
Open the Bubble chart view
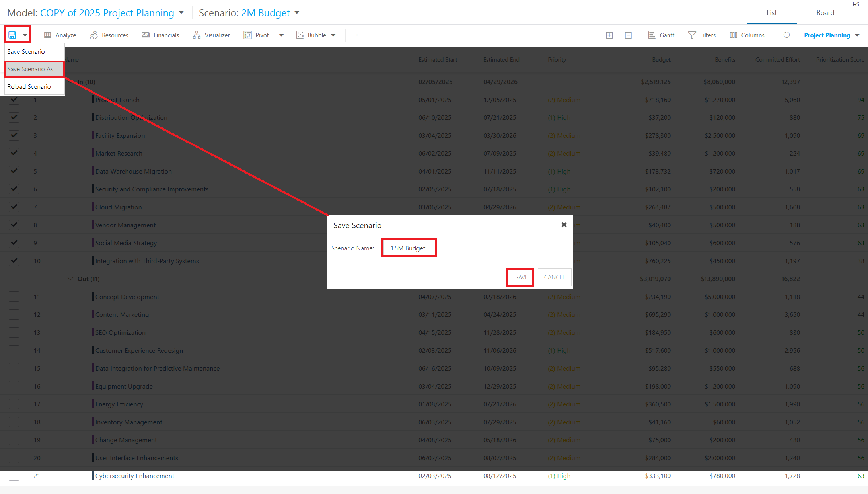(311, 35)
